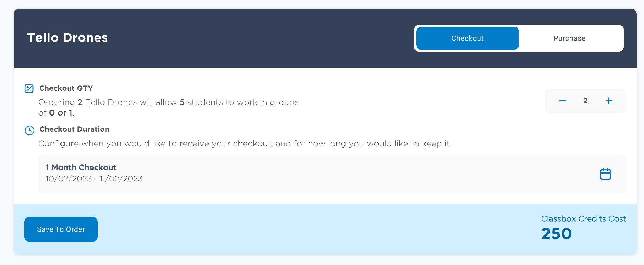Click the quantity value field showing 2
Image resolution: width=644 pixels, height=265 pixels.
[585, 101]
